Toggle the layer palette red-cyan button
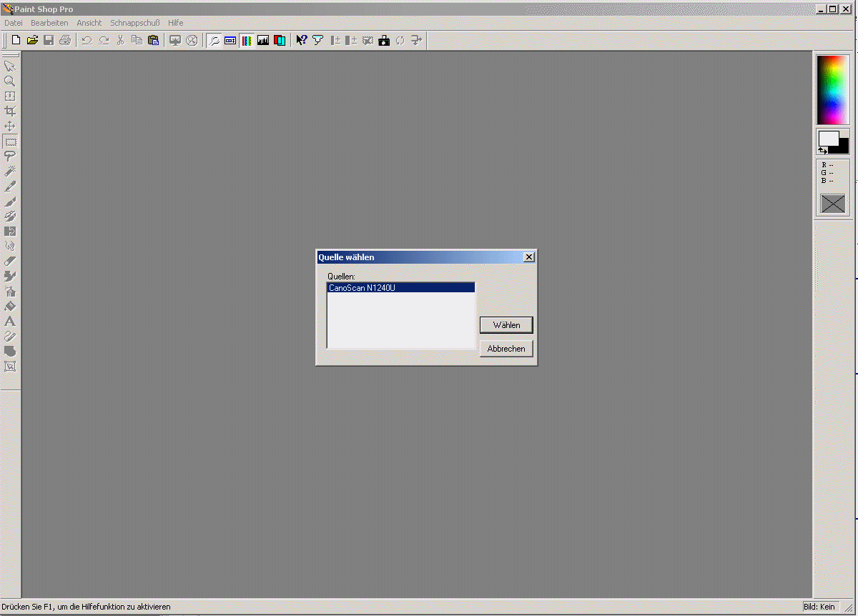858x616 pixels. (x=280, y=41)
